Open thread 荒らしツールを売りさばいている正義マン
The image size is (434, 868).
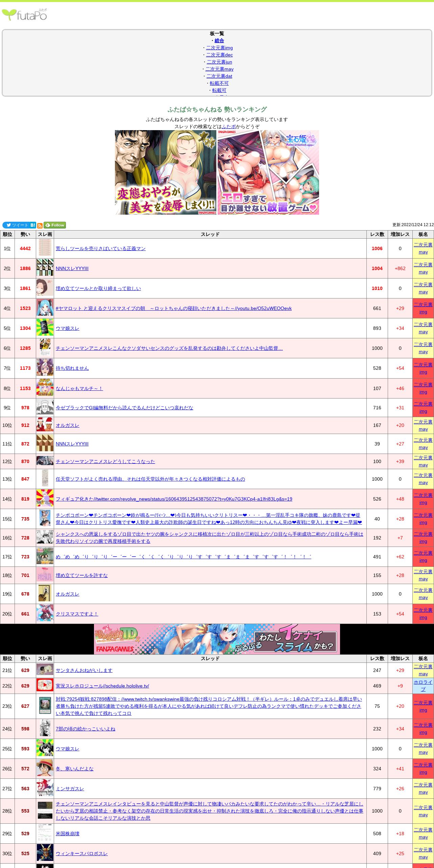[101, 248]
